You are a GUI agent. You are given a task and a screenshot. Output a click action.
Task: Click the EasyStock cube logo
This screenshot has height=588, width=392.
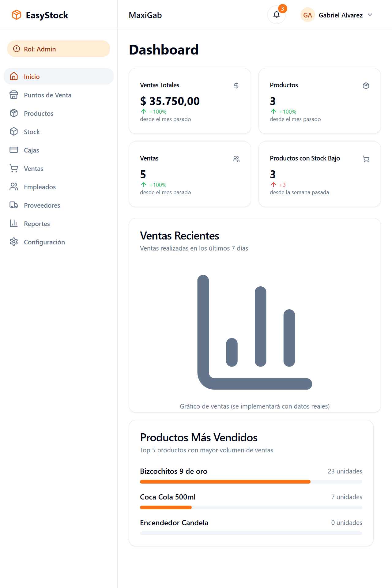tap(17, 15)
